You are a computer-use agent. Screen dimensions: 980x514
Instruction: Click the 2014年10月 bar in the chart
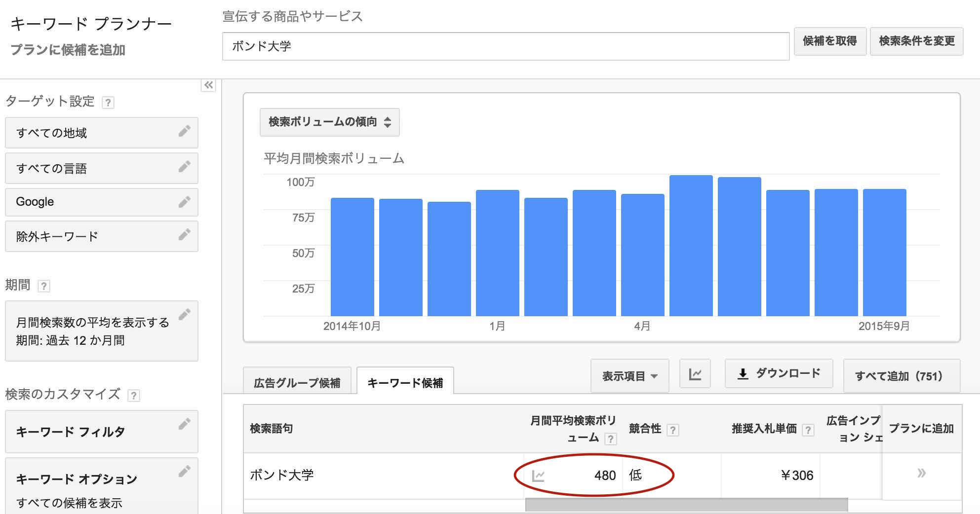[x=353, y=257]
